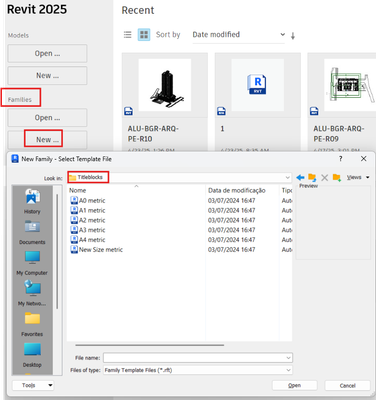The width and height of the screenshot is (376, 400).
Task: Click Open under Models
Action: [47, 53]
